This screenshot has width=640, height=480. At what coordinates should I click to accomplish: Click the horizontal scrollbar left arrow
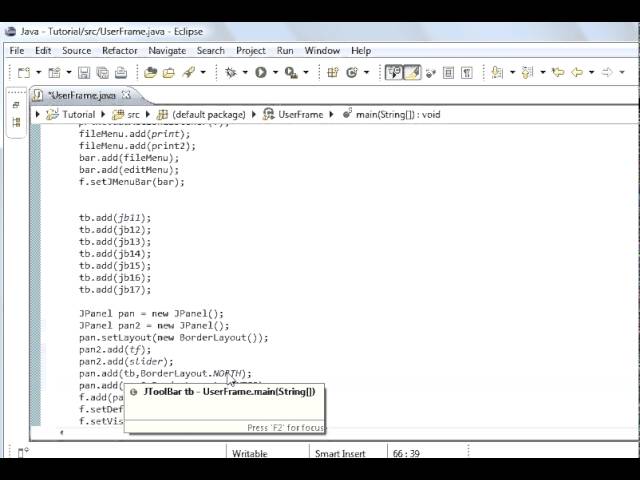[x=61, y=432]
